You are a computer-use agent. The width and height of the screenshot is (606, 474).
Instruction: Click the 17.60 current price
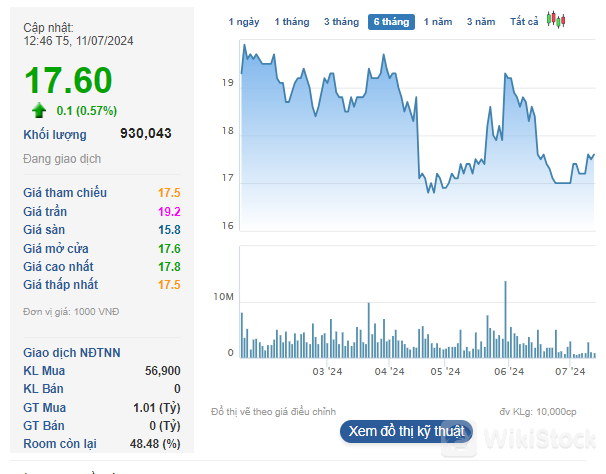pyautogui.click(x=68, y=80)
